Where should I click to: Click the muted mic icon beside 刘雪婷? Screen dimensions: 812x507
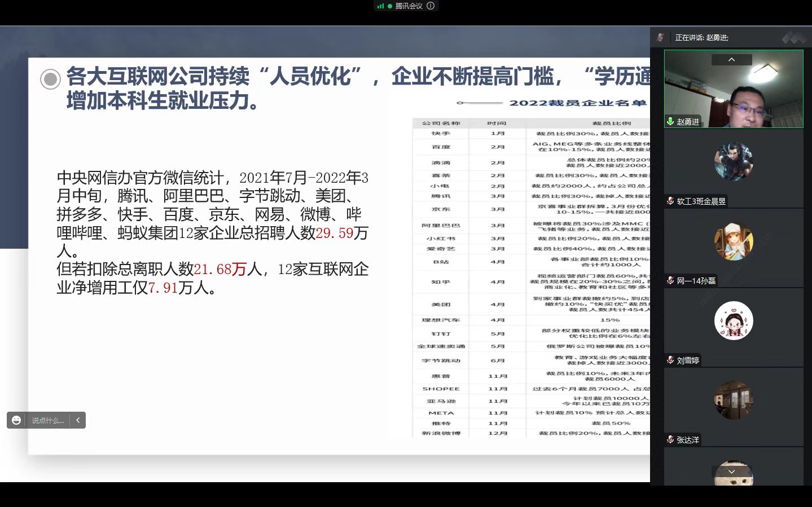(x=670, y=360)
